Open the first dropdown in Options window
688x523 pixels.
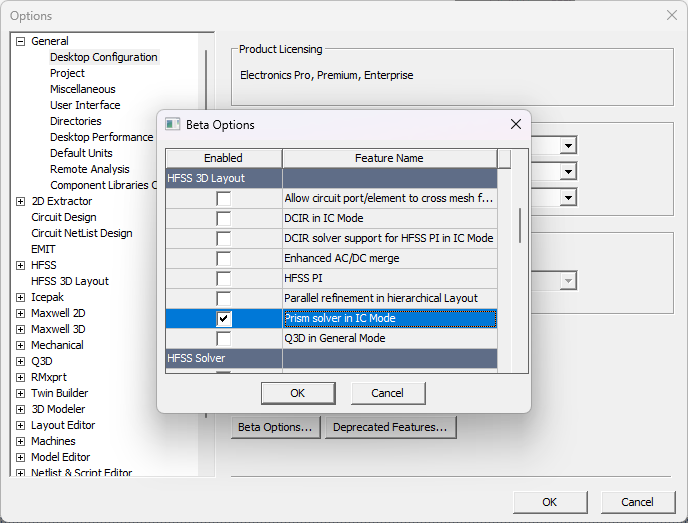[568, 145]
